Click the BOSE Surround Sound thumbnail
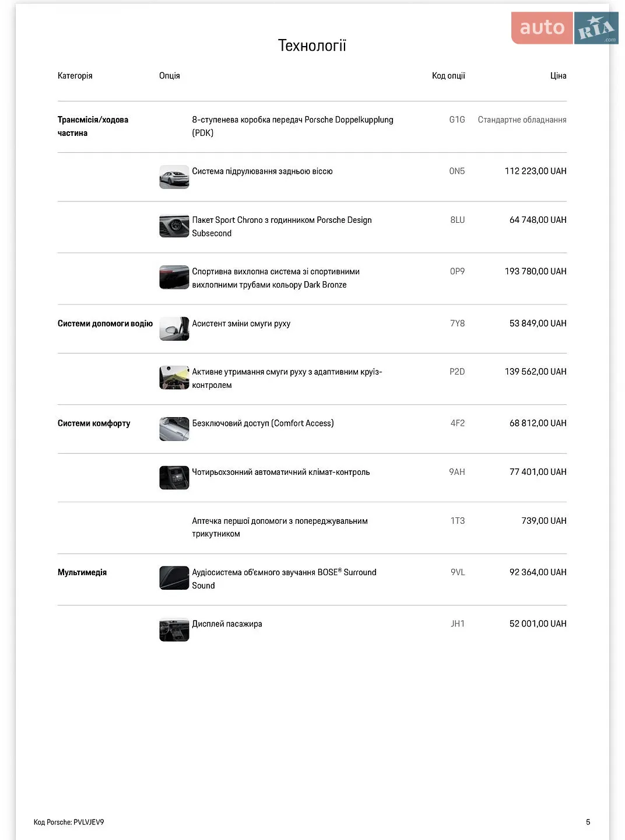Screen dimensions: 625x840 point(174,579)
